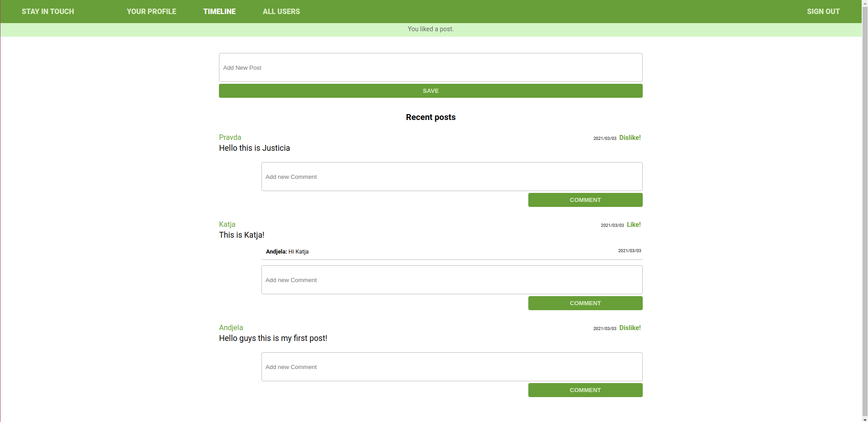Click the page scrollbar's down arrow
This screenshot has width=868, height=422.
tap(864, 418)
